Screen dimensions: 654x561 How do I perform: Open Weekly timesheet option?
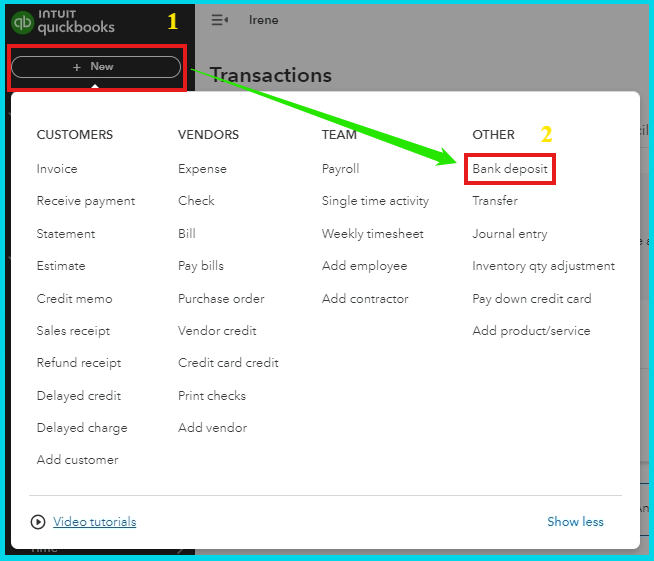tap(373, 234)
